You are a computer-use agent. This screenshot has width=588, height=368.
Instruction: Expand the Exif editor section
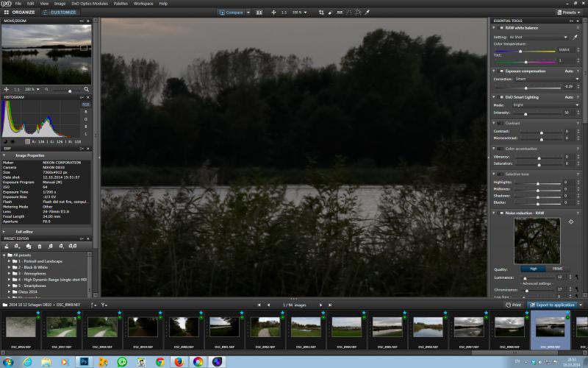(4, 232)
